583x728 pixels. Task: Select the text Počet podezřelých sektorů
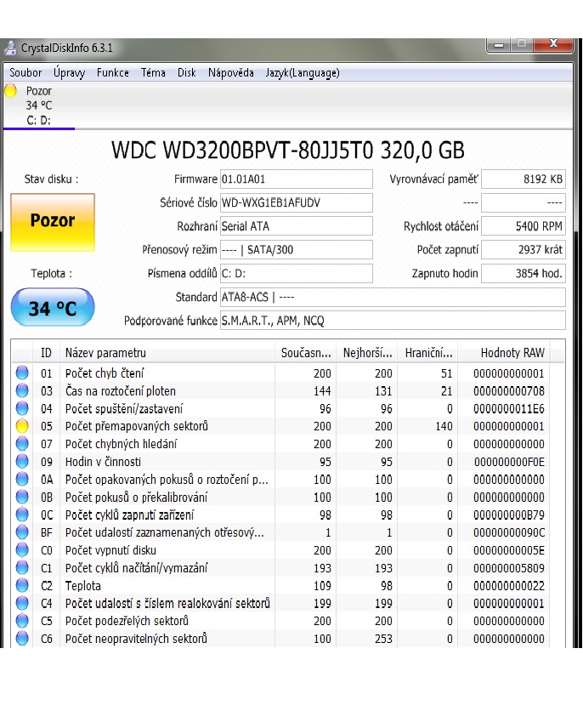127,621
